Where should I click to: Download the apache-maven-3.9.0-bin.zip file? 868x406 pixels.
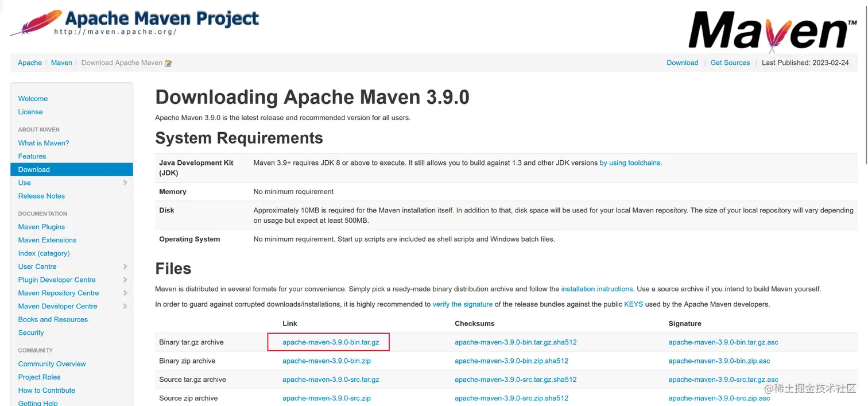pyautogui.click(x=326, y=361)
